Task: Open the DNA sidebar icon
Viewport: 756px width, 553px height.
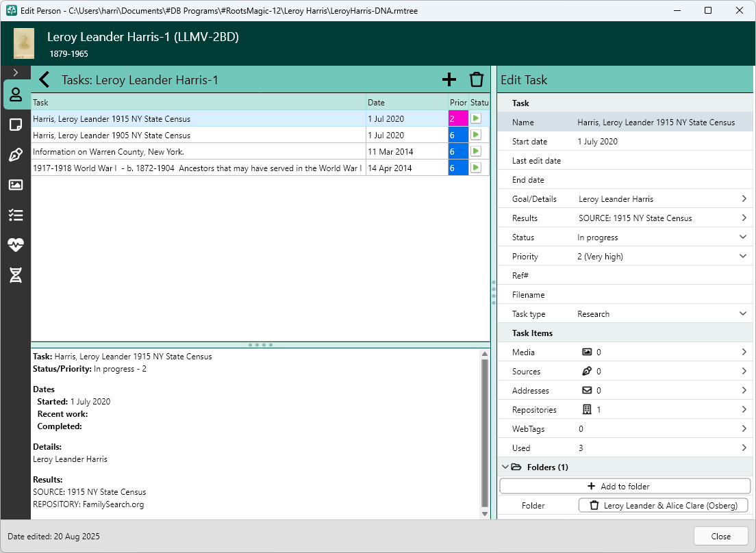Action: [16, 275]
